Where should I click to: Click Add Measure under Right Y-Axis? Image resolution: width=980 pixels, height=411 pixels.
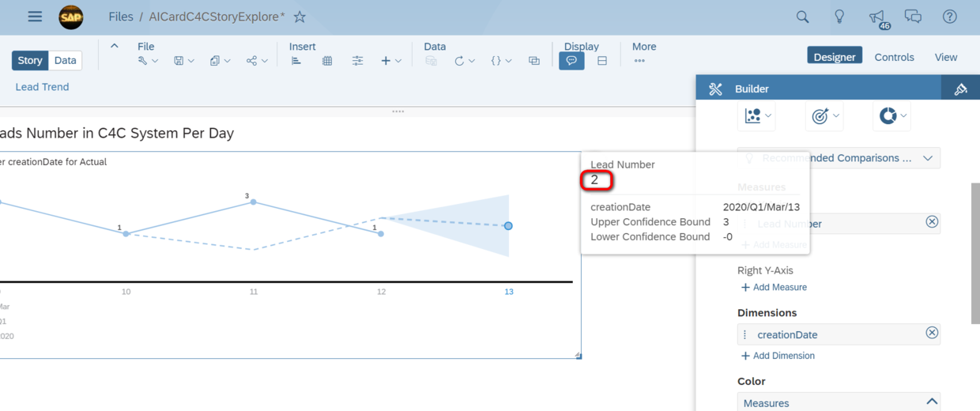[774, 287]
